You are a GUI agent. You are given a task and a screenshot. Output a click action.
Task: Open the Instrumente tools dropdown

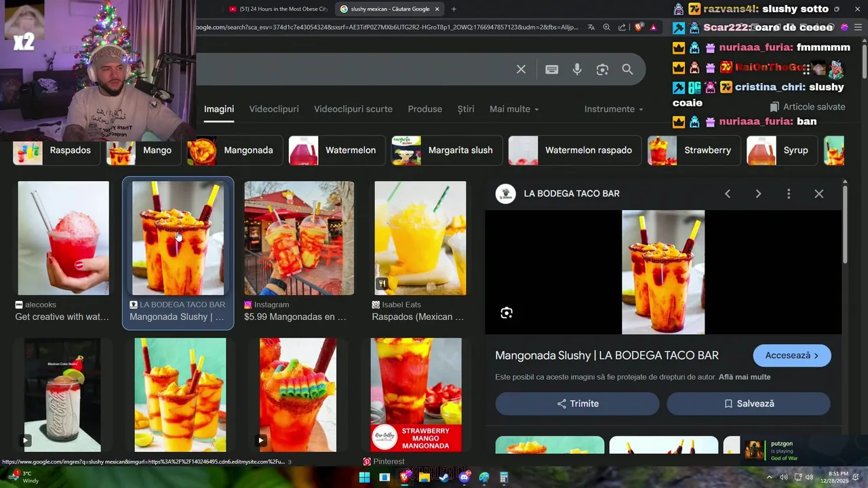coord(614,109)
